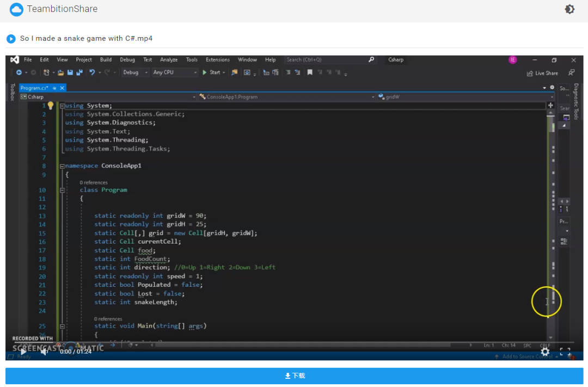Viewport: 588px width, 387px height.
Task: Click the green Start debugging button
Action: pos(212,72)
